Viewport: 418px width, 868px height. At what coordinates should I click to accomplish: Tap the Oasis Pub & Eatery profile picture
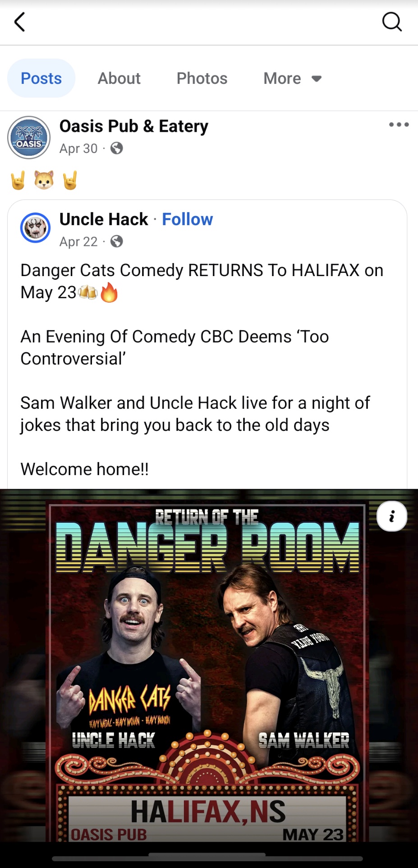29,138
